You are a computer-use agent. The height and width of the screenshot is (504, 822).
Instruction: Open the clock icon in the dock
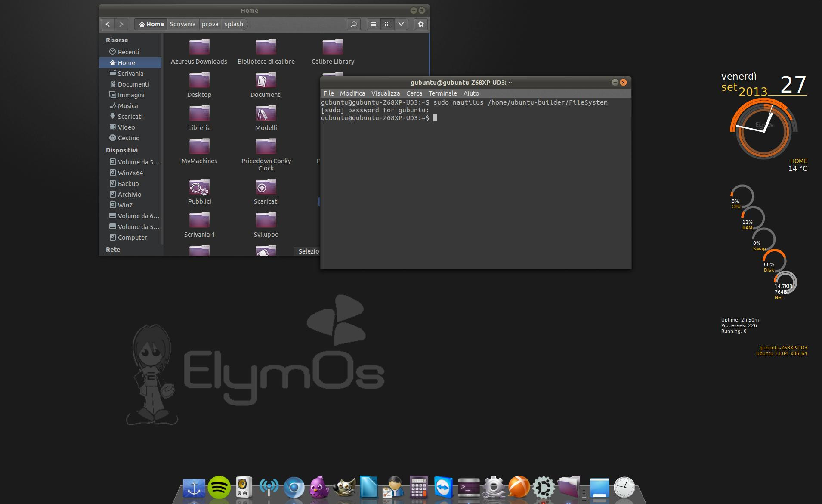coord(624,487)
